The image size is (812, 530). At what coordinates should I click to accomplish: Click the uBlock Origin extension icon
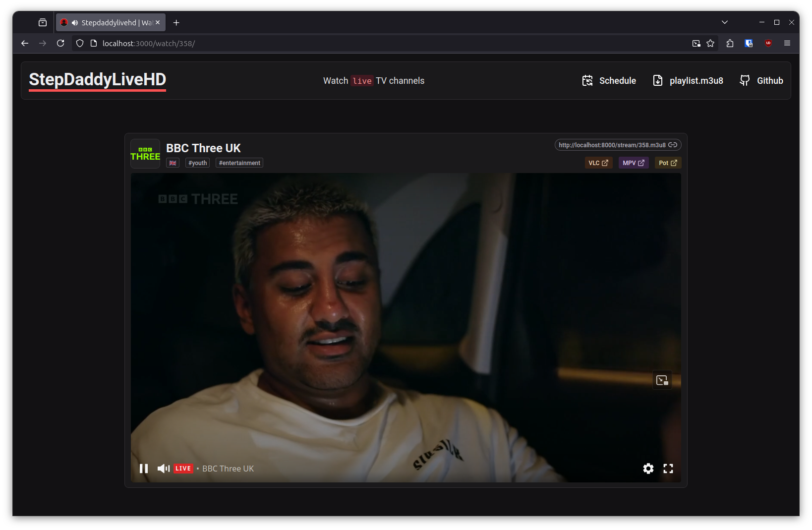[x=768, y=43]
